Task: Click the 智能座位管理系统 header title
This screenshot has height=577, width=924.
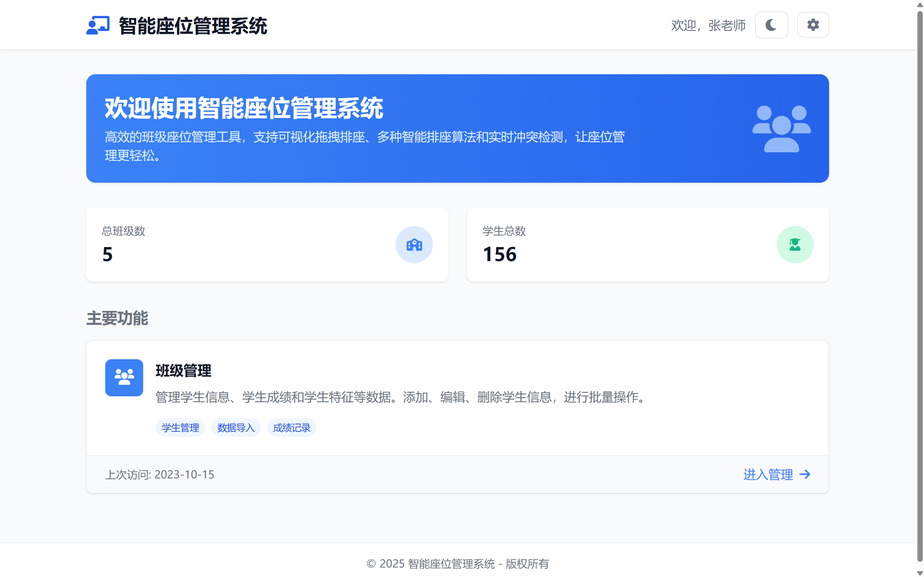Action: click(193, 26)
